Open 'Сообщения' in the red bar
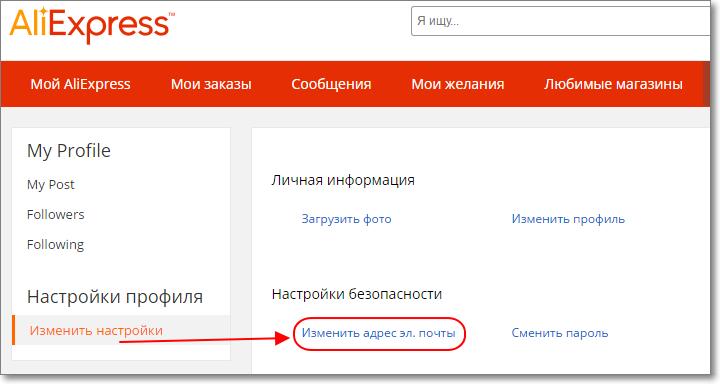 331,84
